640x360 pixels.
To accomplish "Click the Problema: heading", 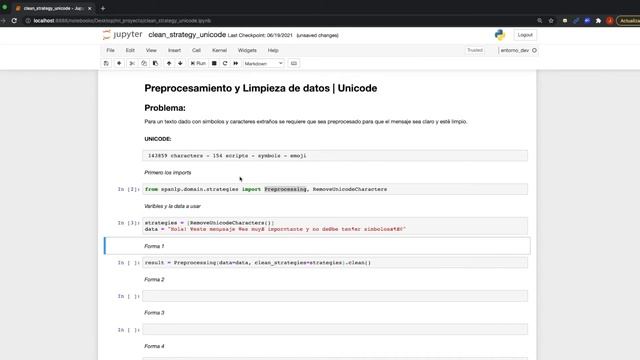I will coord(165,108).
